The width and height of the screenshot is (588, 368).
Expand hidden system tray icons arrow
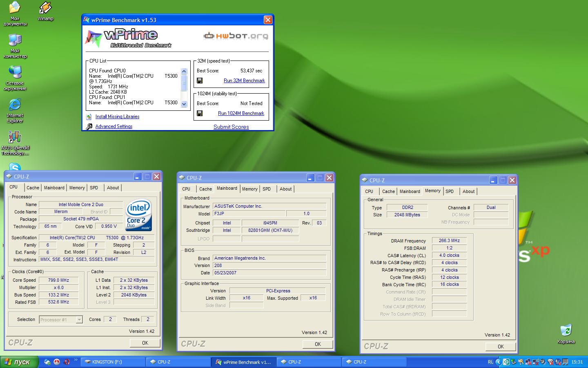(499, 362)
